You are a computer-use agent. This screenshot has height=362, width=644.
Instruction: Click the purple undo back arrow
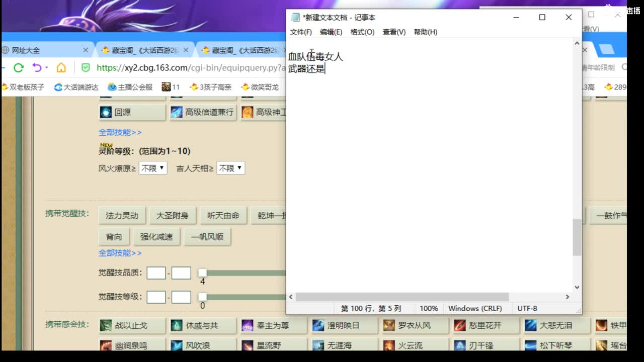point(37,67)
